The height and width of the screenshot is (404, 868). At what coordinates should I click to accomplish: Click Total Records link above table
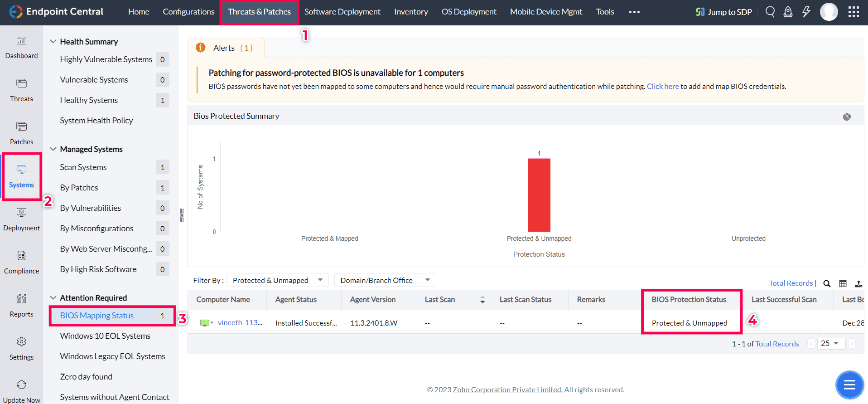coord(791,283)
